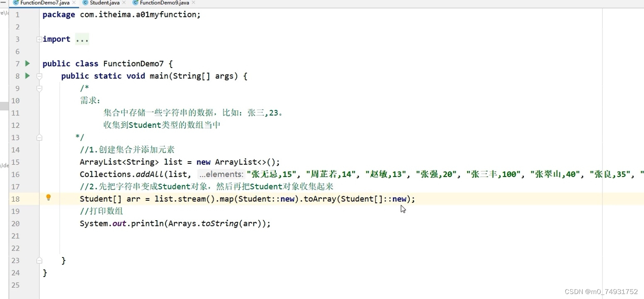Click line number 1 in the gutter

pos(17,15)
